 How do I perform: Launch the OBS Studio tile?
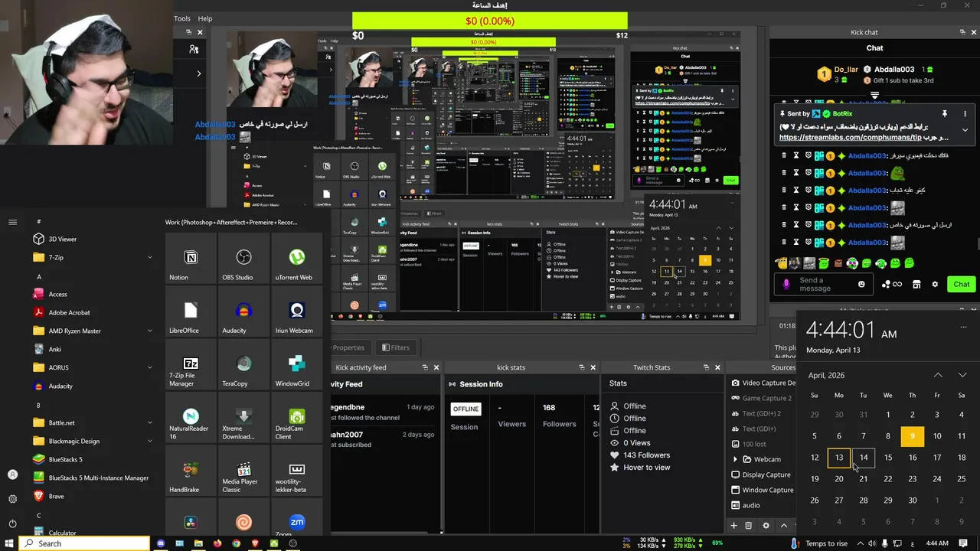click(243, 258)
